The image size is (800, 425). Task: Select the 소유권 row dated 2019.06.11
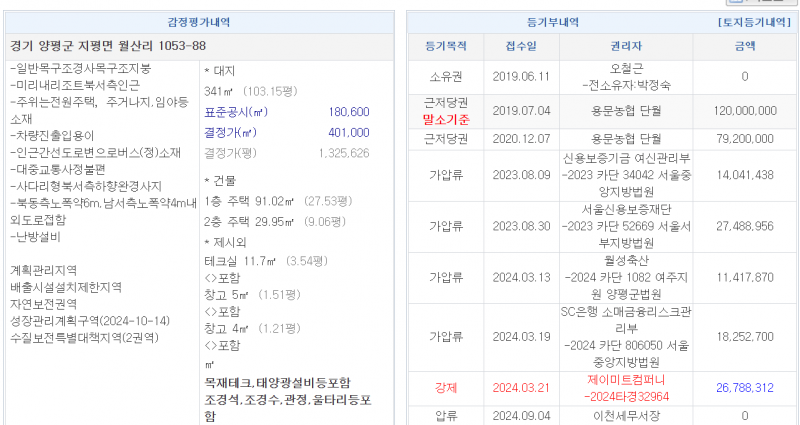445,76
